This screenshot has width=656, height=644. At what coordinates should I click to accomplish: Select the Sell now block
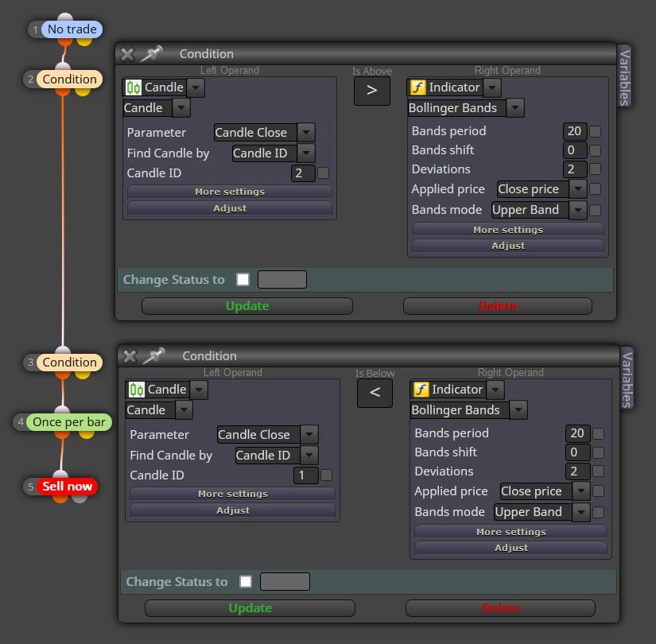pos(67,487)
